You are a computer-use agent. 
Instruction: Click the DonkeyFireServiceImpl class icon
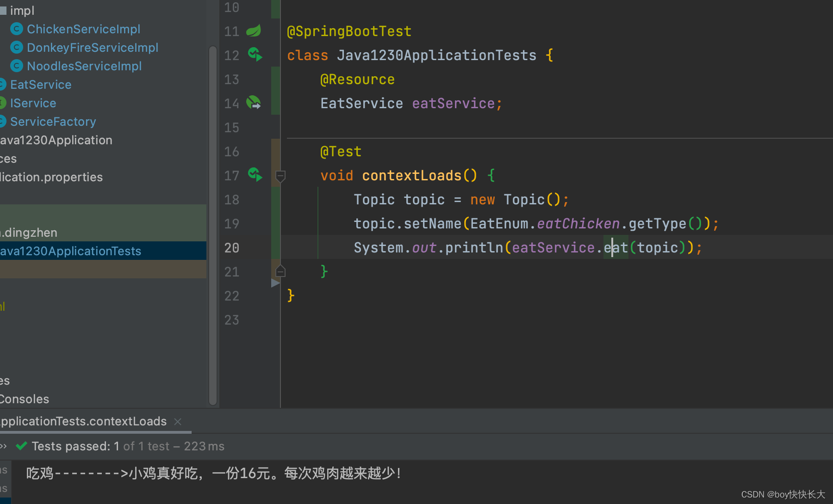pyautogui.click(x=17, y=48)
